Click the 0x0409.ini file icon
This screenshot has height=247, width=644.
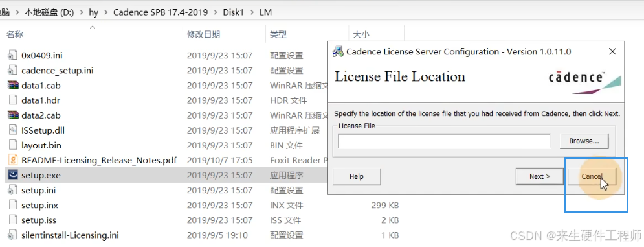pyautogui.click(x=13, y=55)
